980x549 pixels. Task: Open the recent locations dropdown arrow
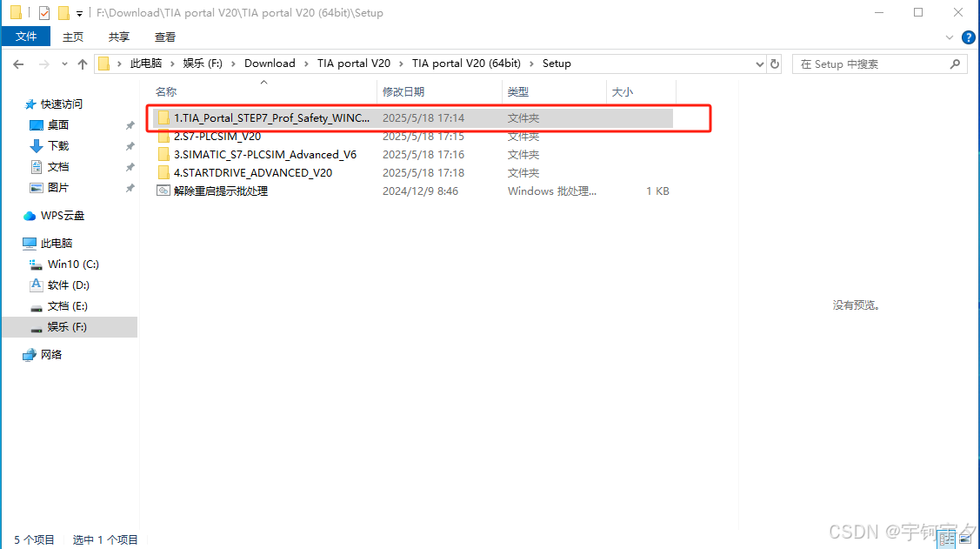(x=64, y=64)
